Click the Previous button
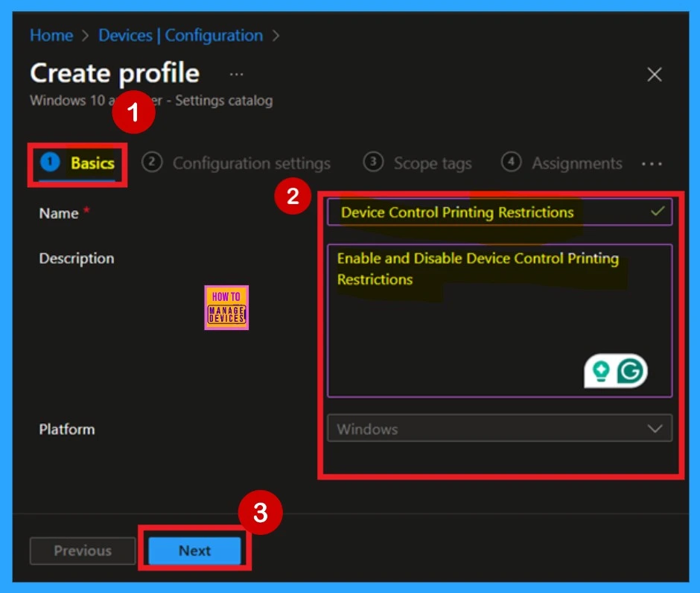The image size is (700, 593). click(83, 551)
